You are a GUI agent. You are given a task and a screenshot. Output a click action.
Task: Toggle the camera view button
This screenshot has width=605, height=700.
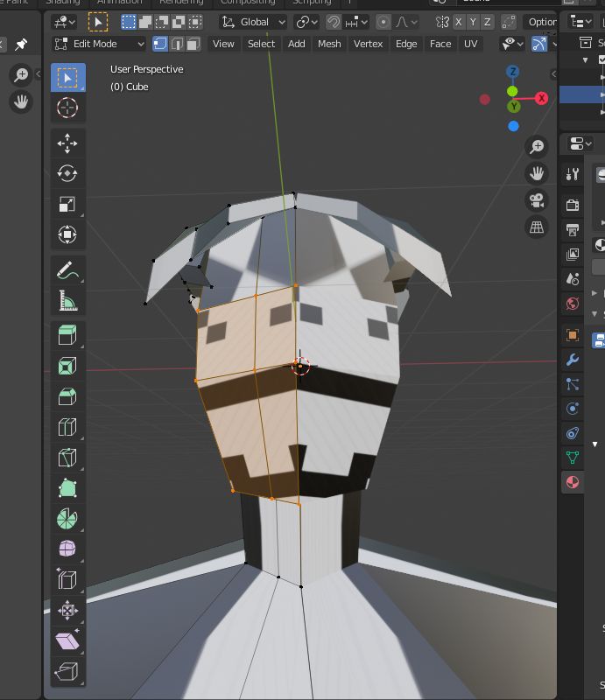(537, 200)
